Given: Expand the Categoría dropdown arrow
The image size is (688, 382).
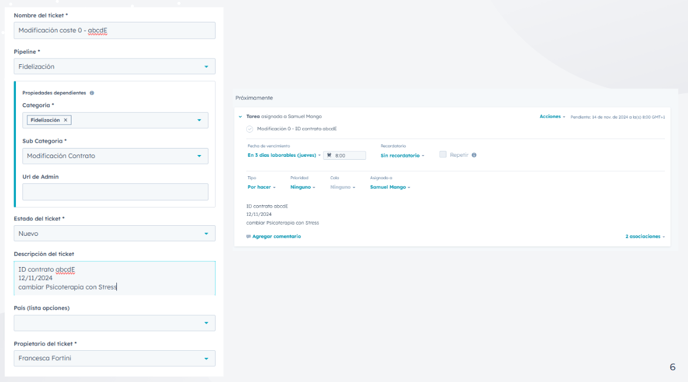Looking at the screenshot, I should pyautogui.click(x=199, y=120).
